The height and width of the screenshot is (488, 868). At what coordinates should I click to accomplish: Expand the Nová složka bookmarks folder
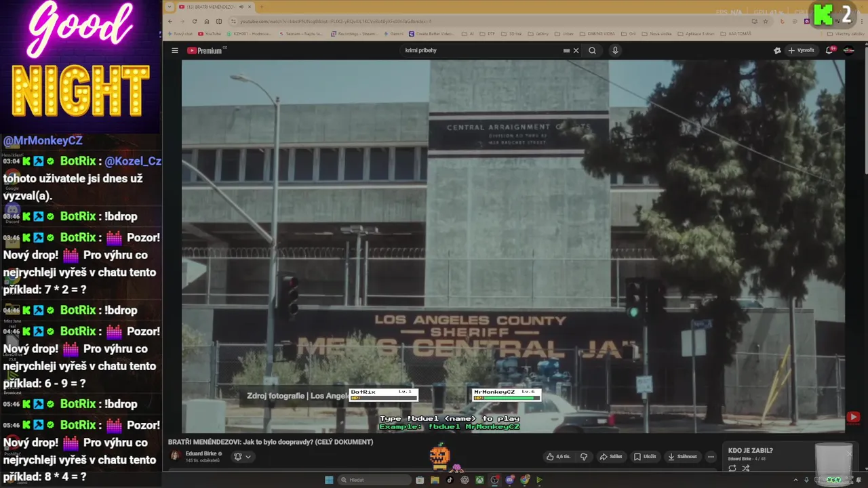pyautogui.click(x=656, y=33)
